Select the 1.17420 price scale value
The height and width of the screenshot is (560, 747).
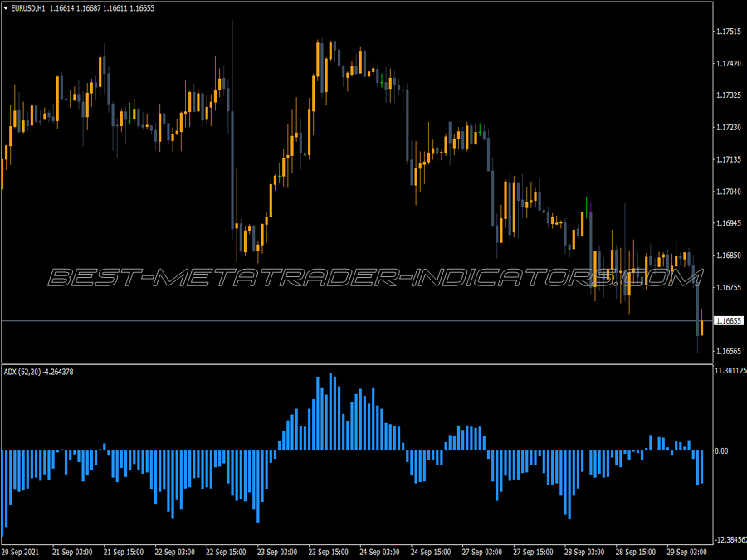click(729, 63)
